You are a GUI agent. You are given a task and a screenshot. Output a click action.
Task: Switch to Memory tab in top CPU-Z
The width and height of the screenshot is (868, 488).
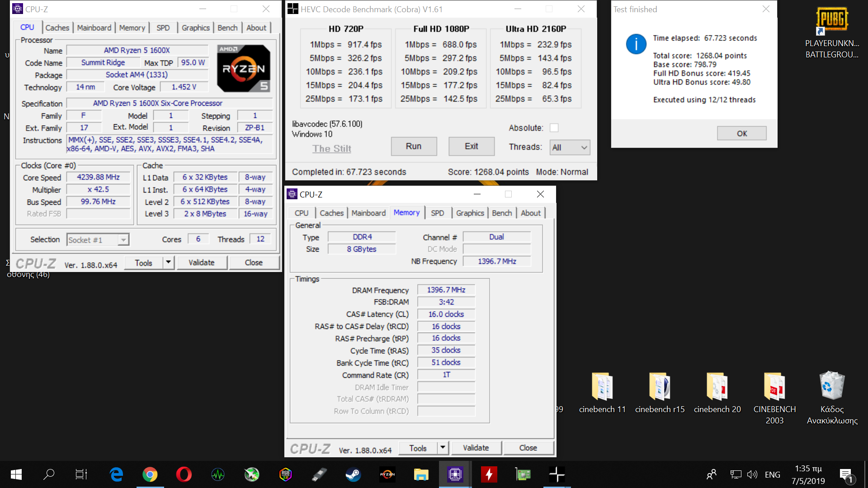(132, 28)
